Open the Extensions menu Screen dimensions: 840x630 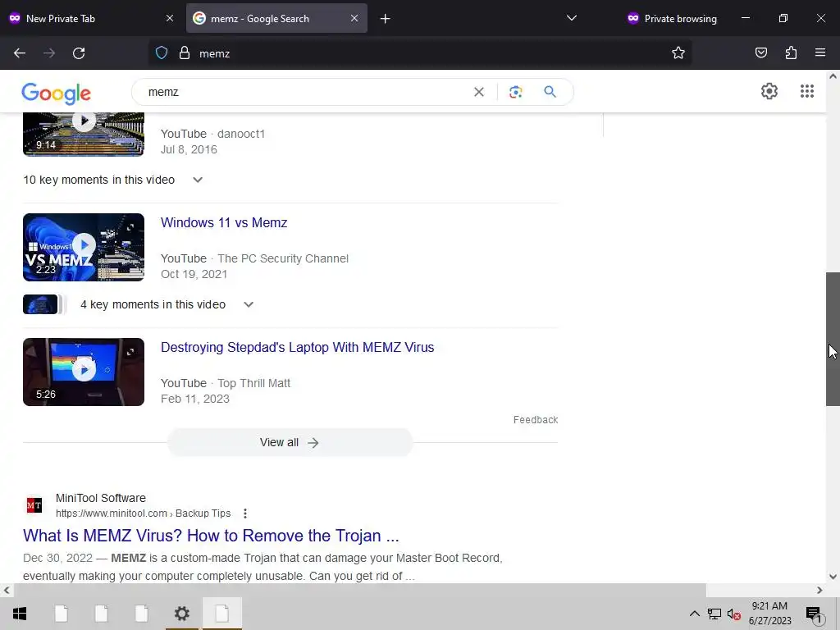792,53
